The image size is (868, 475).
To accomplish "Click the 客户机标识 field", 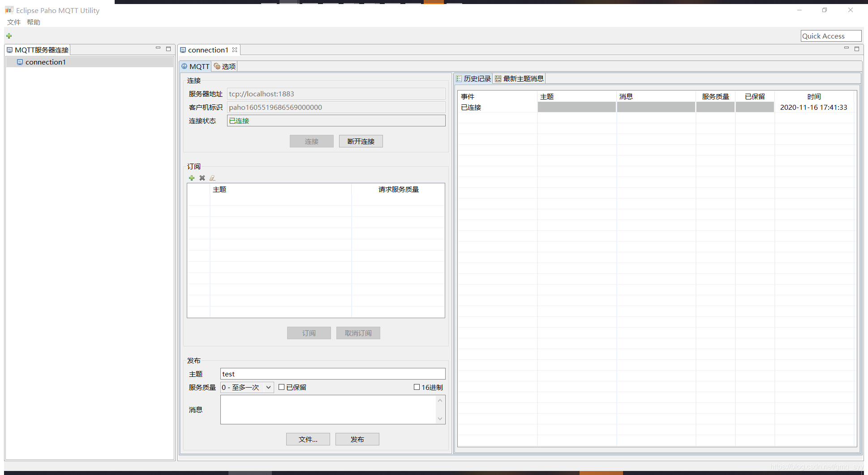I will tap(336, 107).
